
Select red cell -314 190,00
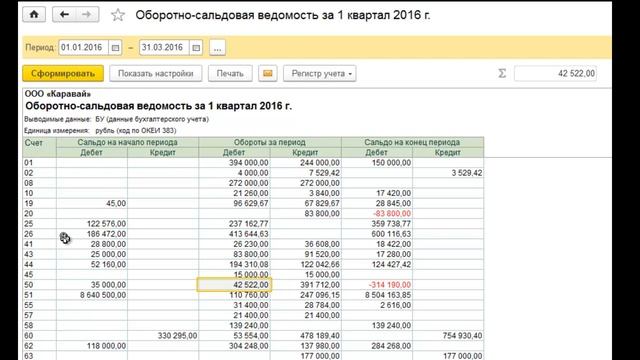point(377,285)
